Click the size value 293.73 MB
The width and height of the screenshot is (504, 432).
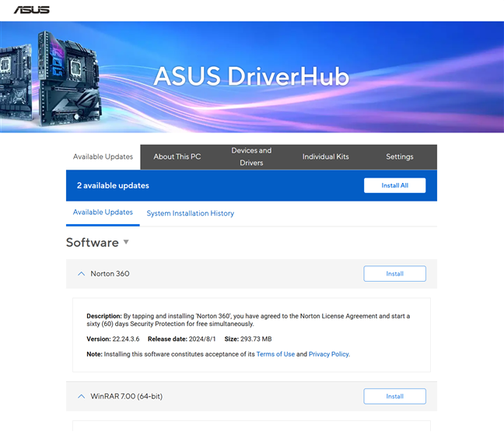coord(256,339)
